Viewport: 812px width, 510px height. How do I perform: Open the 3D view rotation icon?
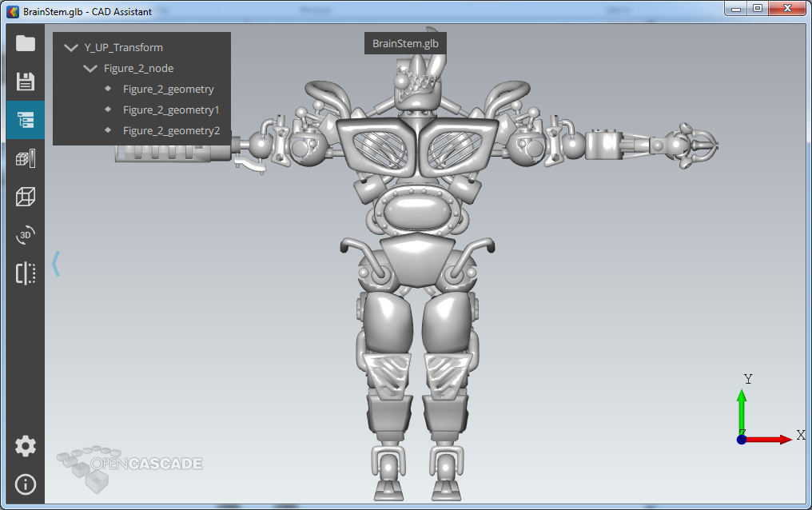[x=26, y=235]
